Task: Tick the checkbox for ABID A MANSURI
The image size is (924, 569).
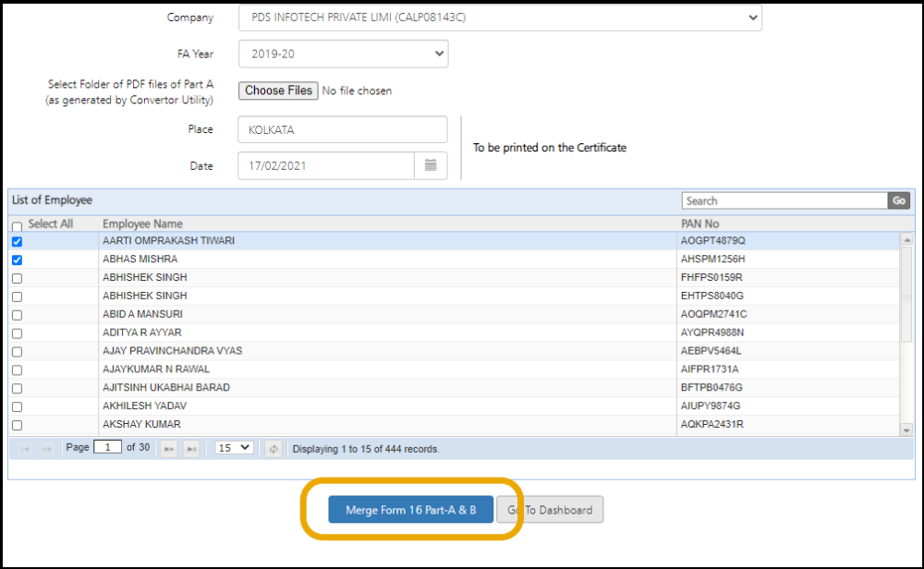Action: tap(17, 315)
